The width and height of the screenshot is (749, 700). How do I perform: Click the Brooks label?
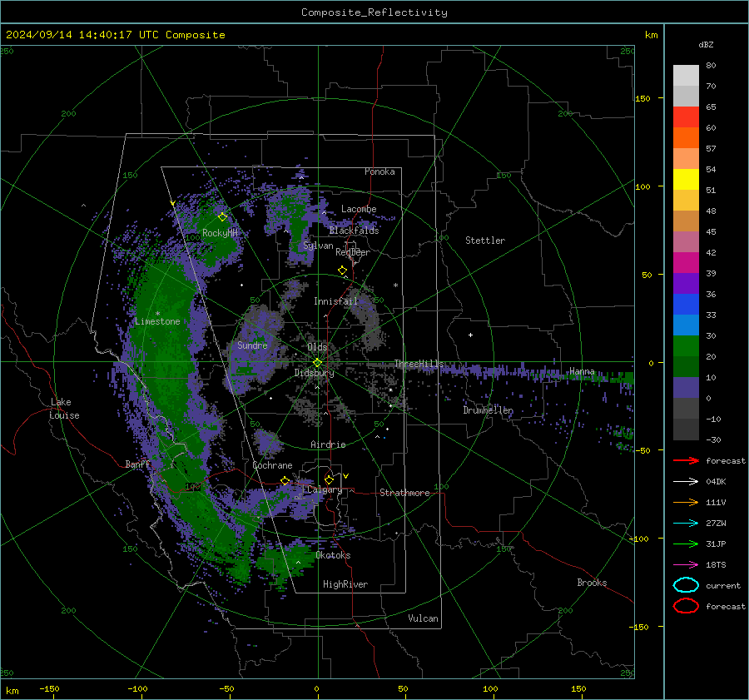point(592,583)
